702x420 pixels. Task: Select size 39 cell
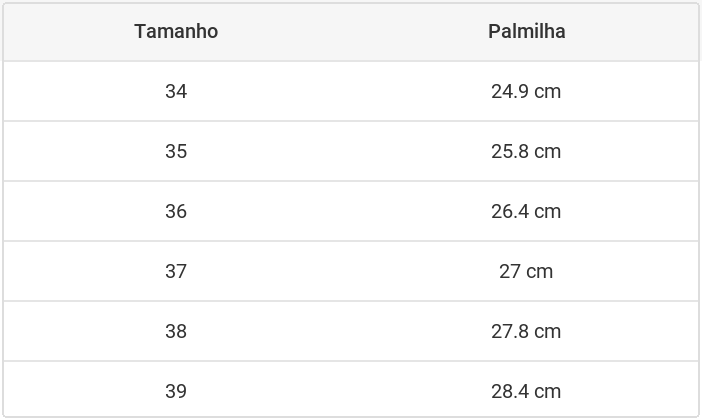176,391
